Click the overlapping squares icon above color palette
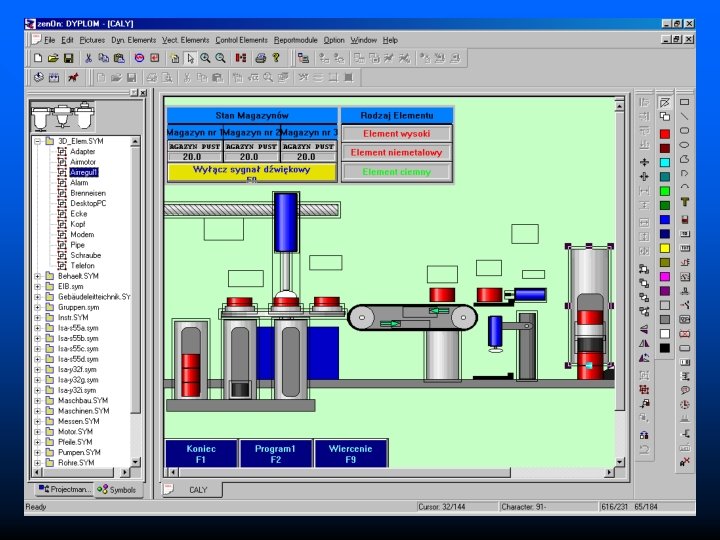720x540 pixels. point(664,117)
